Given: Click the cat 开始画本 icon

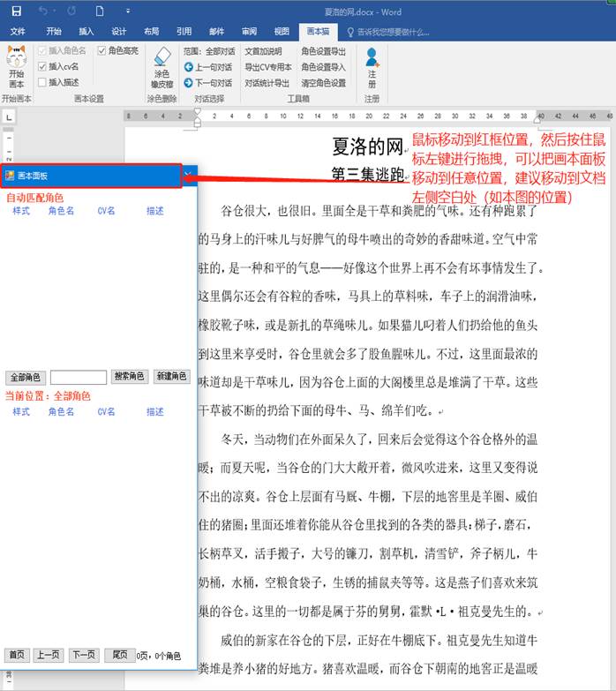Looking at the screenshot, I should tap(17, 66).
